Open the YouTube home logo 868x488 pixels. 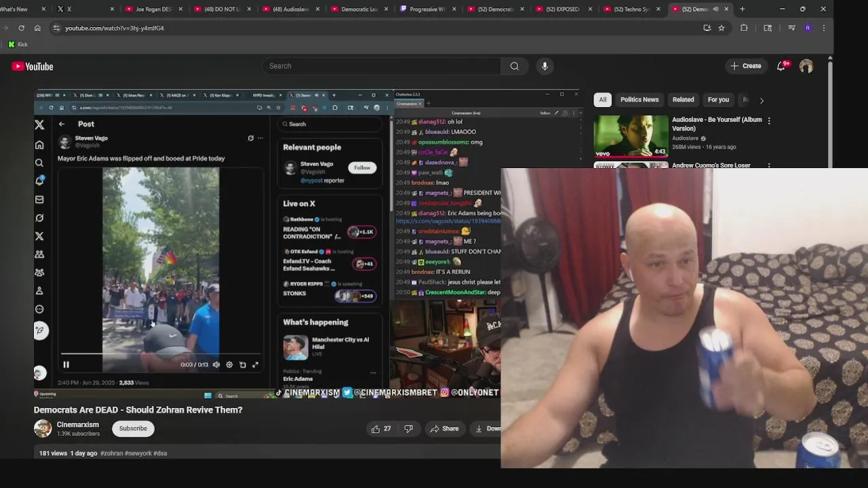pos(33,66)
